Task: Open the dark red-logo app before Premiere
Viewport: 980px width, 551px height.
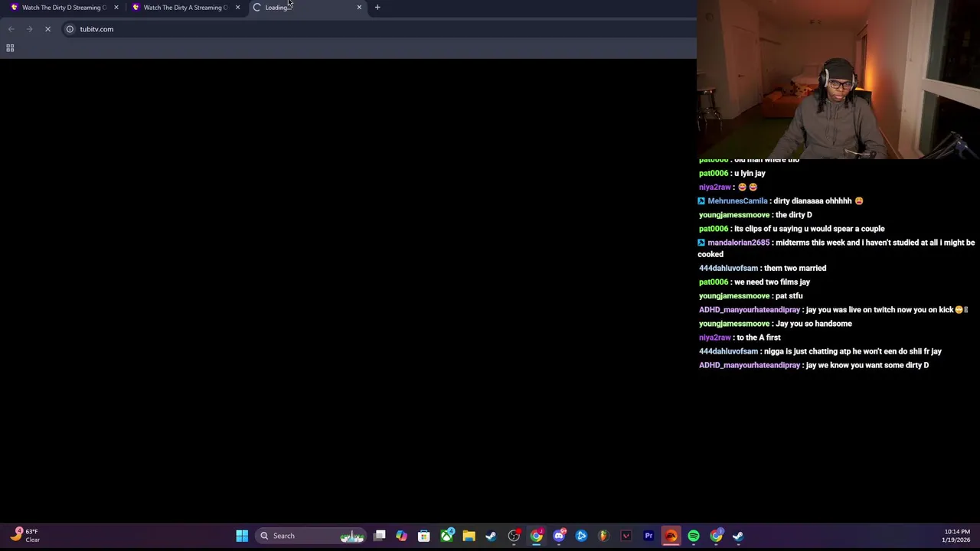Action: click(626, 536)
